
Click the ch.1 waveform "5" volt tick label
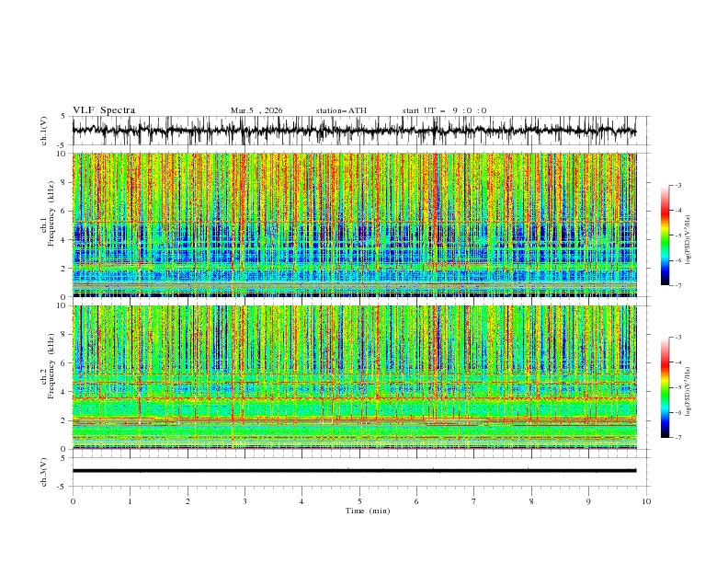click(63, 117)
